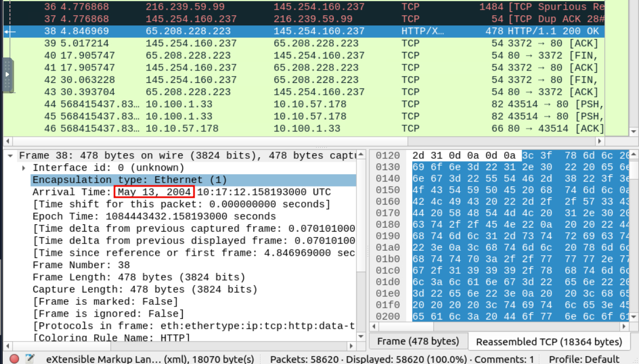Click packet details scroll down arrow
Screen dimensions: 639x364
tap(361, 336)
